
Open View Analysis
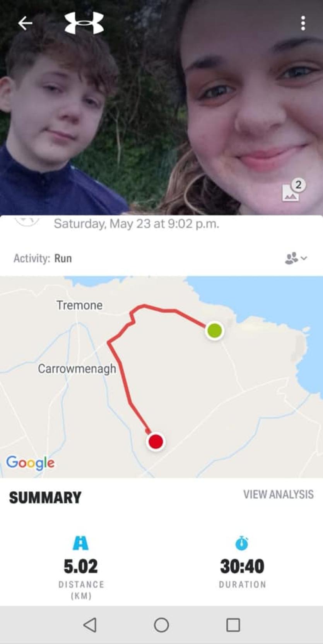click(278, 494)
